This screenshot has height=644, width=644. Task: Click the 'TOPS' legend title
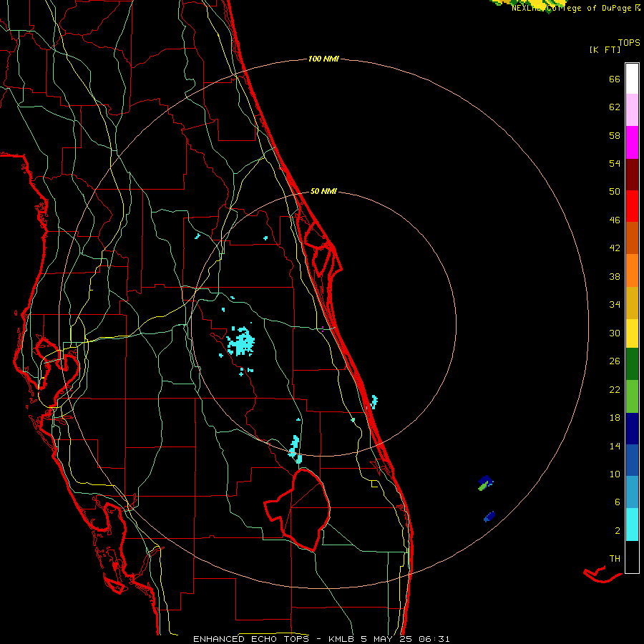tap(629, 43)
